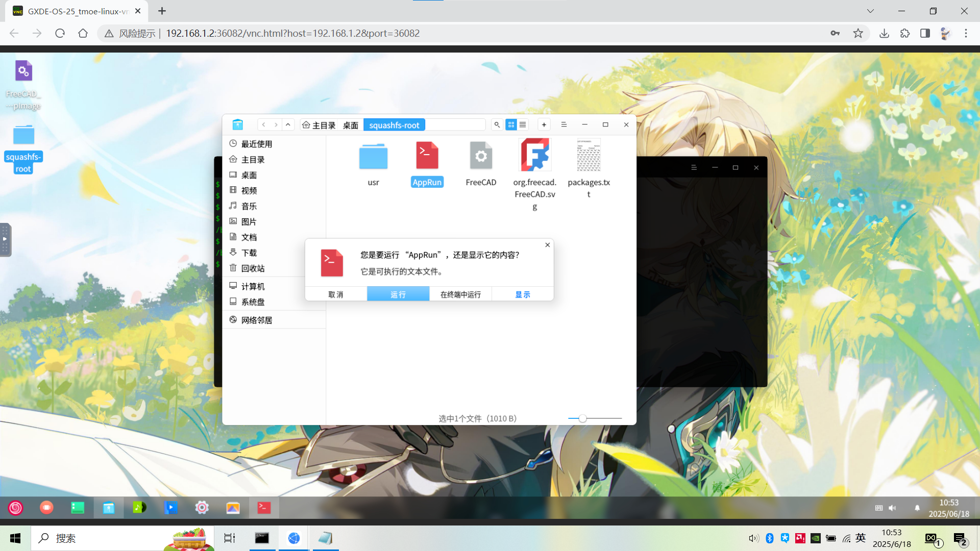This screenshot has width=980, height=551.
Task: Go back in file manager history
Action: 263,124
